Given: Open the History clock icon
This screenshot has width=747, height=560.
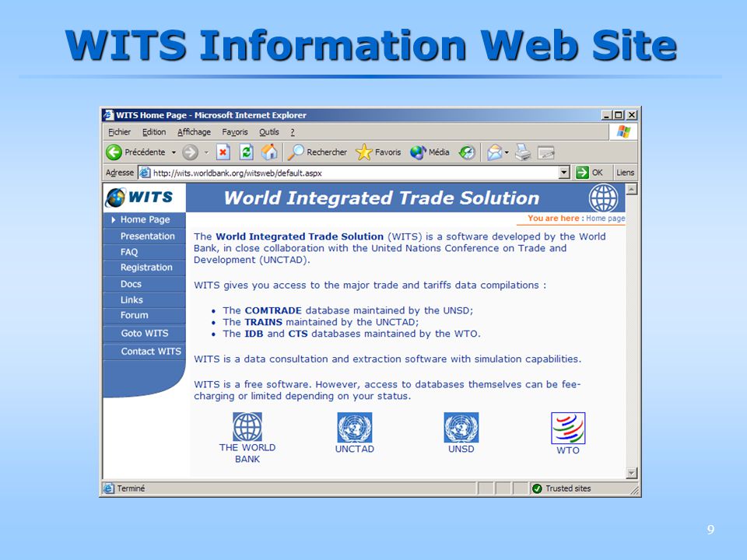Looking at the screenshot, I should click(468, 152).
